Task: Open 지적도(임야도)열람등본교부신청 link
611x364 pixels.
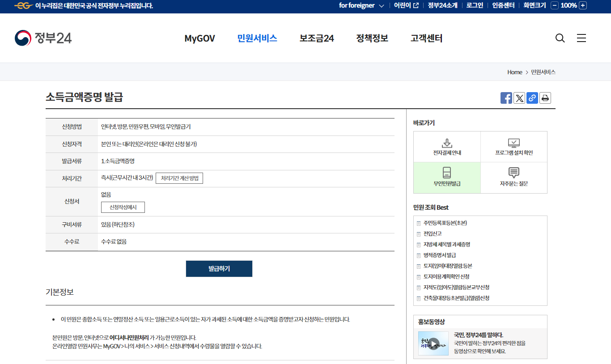Action: 456,287
